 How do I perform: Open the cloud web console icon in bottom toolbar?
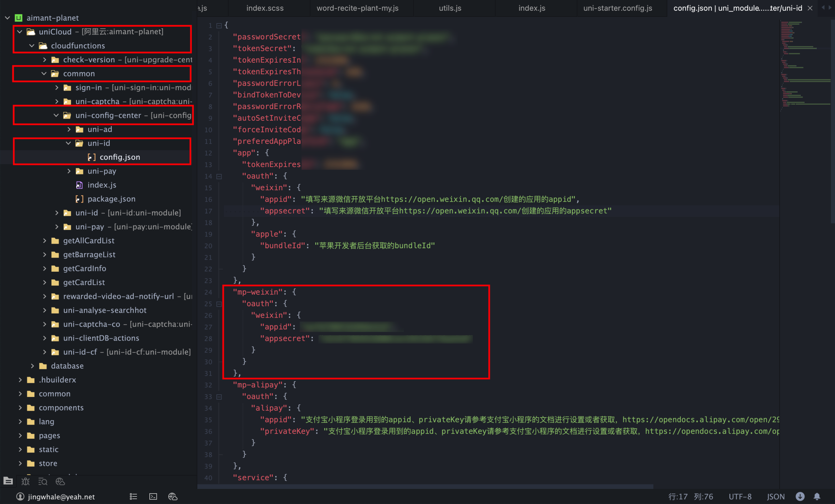click(60, 481)
